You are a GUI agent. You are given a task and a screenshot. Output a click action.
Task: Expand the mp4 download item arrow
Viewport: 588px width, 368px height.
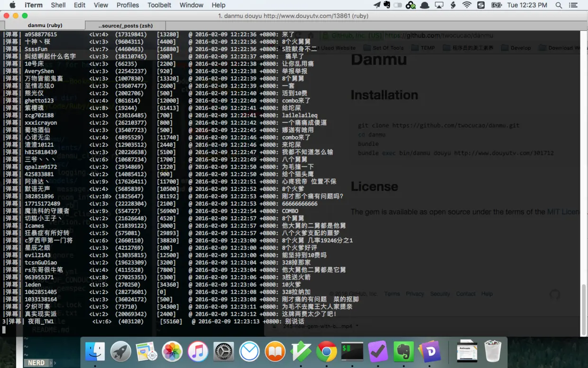pos(356,326)
